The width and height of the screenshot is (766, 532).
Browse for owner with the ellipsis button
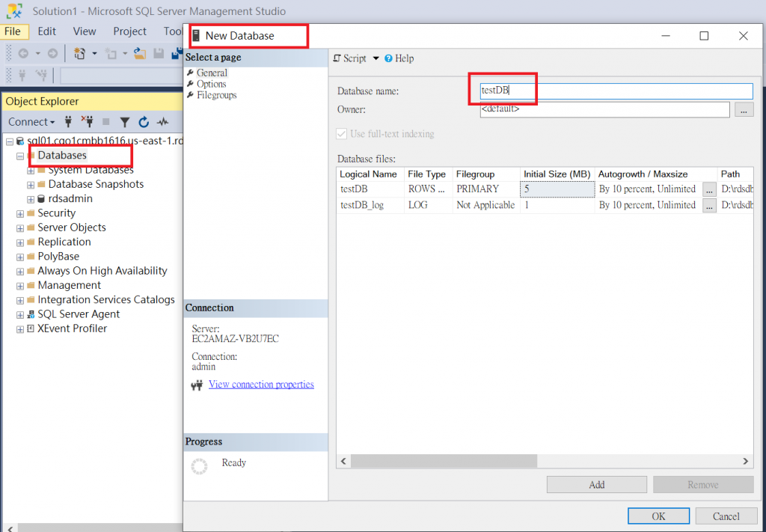coord(744,110)
